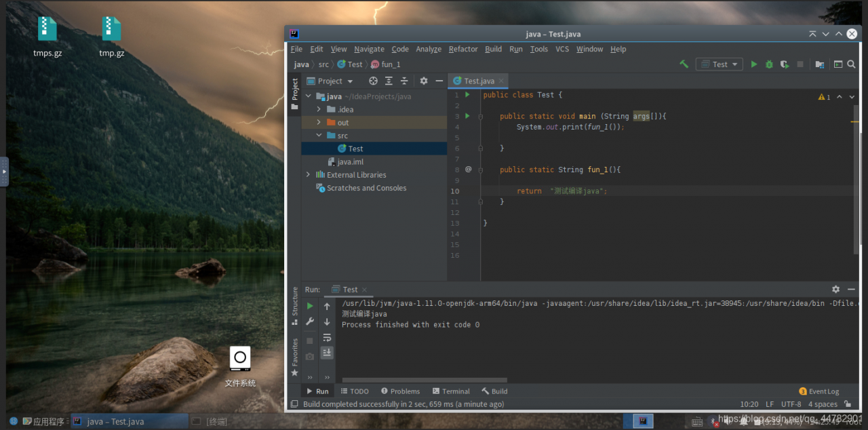
Task: Click the green Run button in toolbar
Action: coord(754,64)
